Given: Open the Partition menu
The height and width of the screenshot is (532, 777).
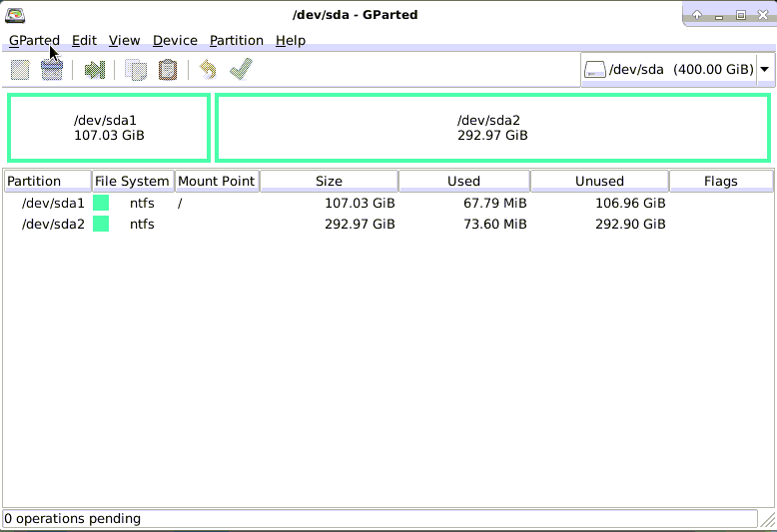Looking at the screenshot, I should point(236,41).
